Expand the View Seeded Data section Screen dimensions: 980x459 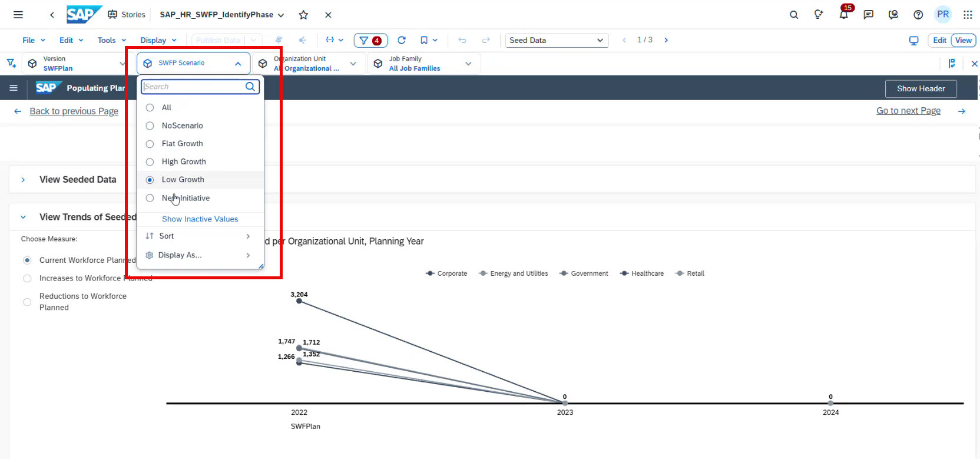click(x=23, y=180)
